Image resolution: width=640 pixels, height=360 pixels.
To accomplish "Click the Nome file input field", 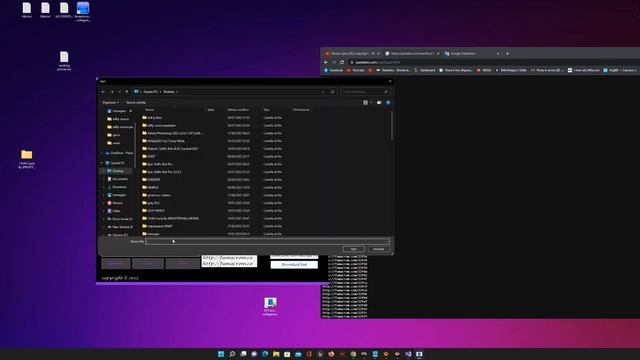I will (267, 242).
